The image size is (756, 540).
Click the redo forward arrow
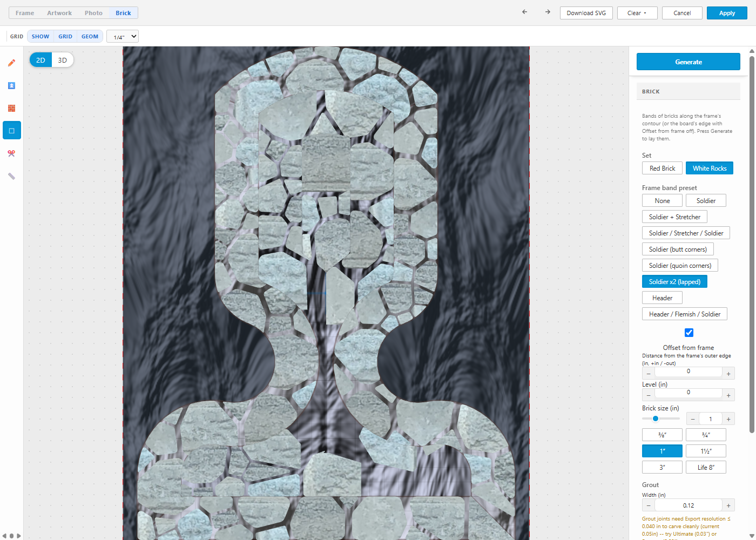pyautogui.click(x=548, y=12)
